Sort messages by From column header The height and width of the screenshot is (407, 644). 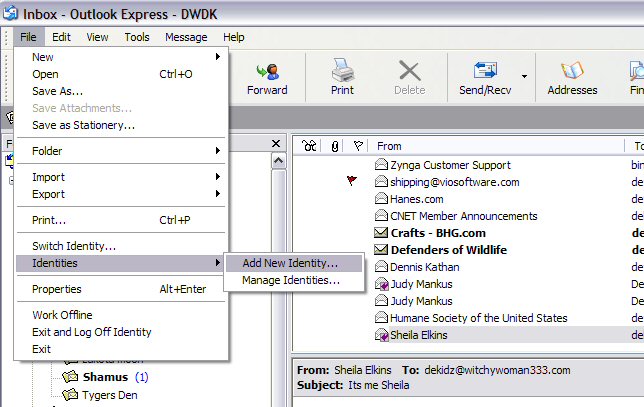(x=390, y=146)
